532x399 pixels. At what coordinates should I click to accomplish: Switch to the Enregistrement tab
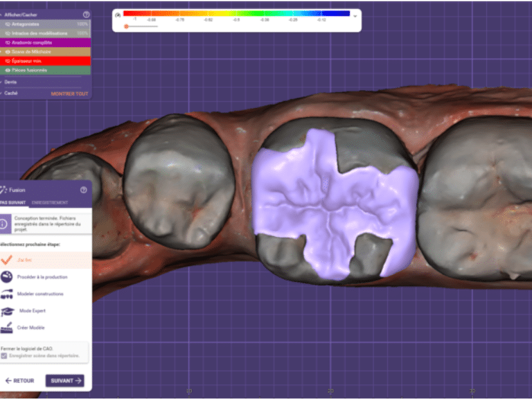[x=50, y=202]
